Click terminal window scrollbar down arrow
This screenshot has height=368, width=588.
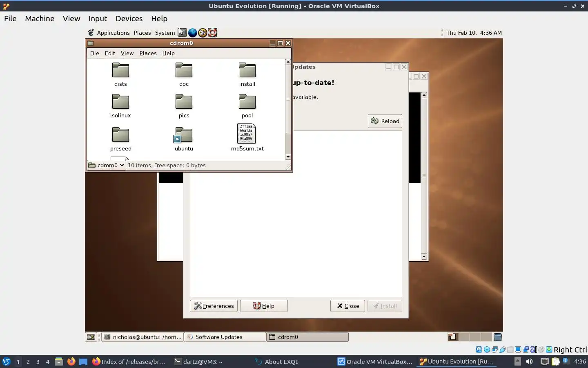[x=424, y=257]
